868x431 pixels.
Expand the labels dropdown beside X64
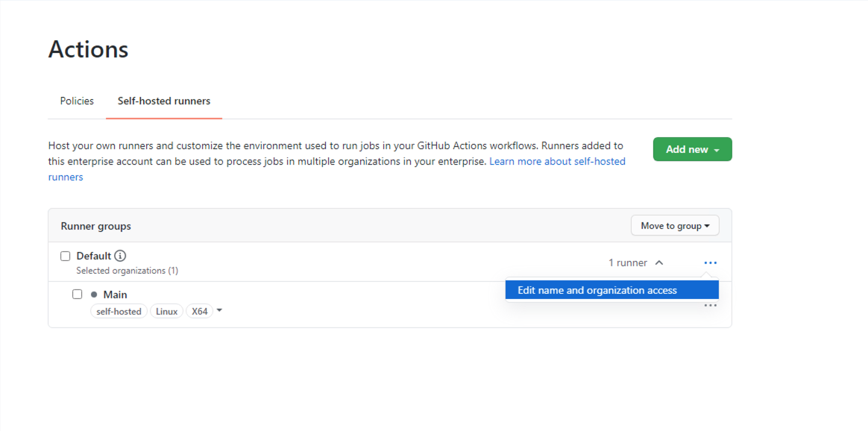[218, 311]
